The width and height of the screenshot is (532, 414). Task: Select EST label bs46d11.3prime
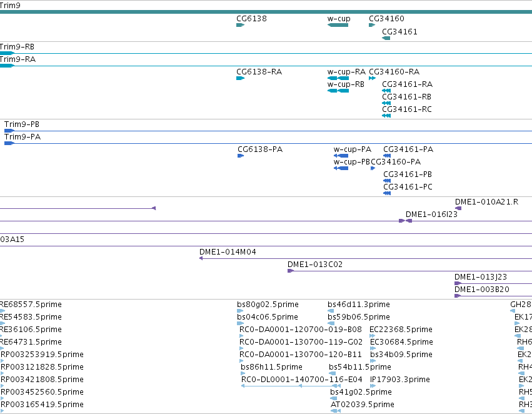coord(359,305)
